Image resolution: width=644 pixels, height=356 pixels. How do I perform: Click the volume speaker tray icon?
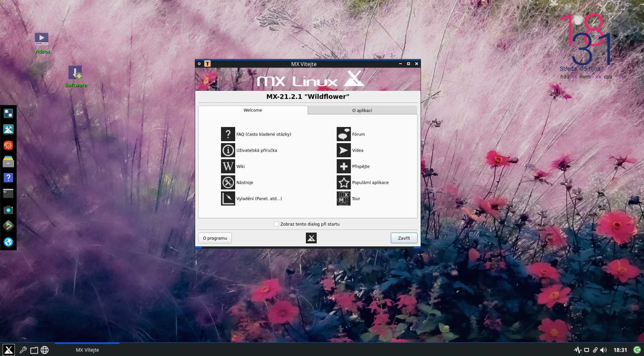click(x=603, y=350)
